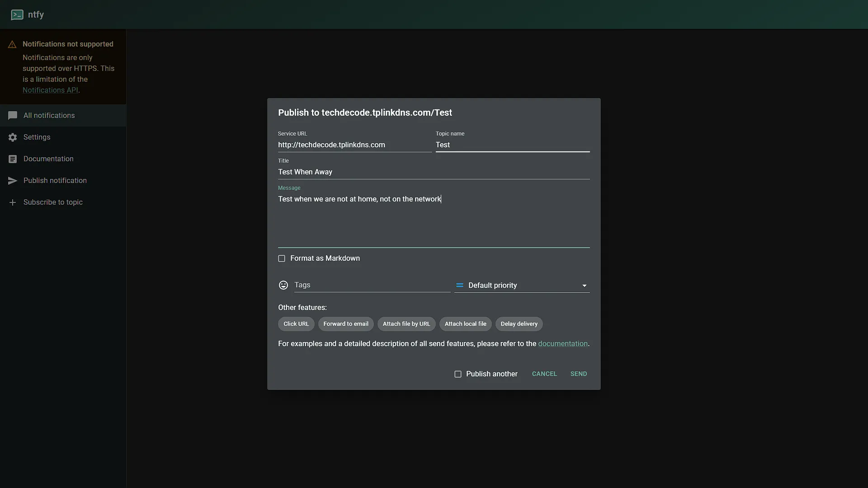Screen dimensions: 868x488
Task: Open the emoji picker smiley icon
Action: [x=283, y=285]
